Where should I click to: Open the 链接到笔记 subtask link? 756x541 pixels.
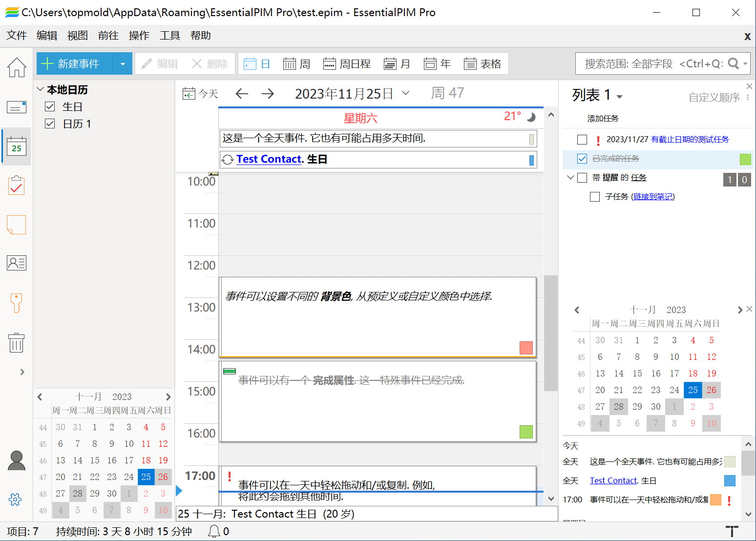[x=653, y=197]
